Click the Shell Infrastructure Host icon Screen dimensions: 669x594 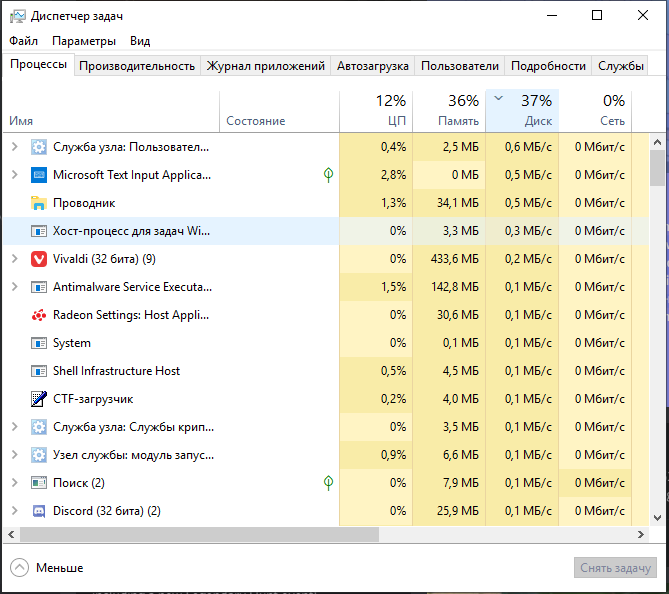39,371
